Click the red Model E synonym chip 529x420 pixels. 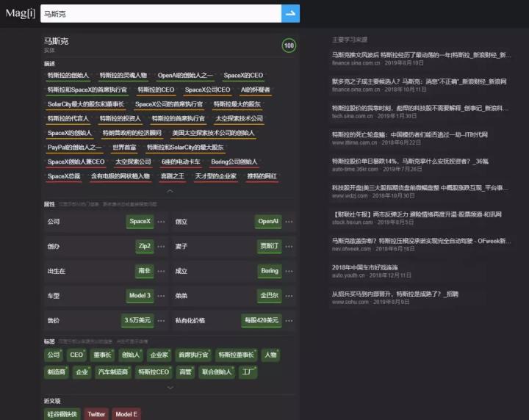click(x=126, y=414)
